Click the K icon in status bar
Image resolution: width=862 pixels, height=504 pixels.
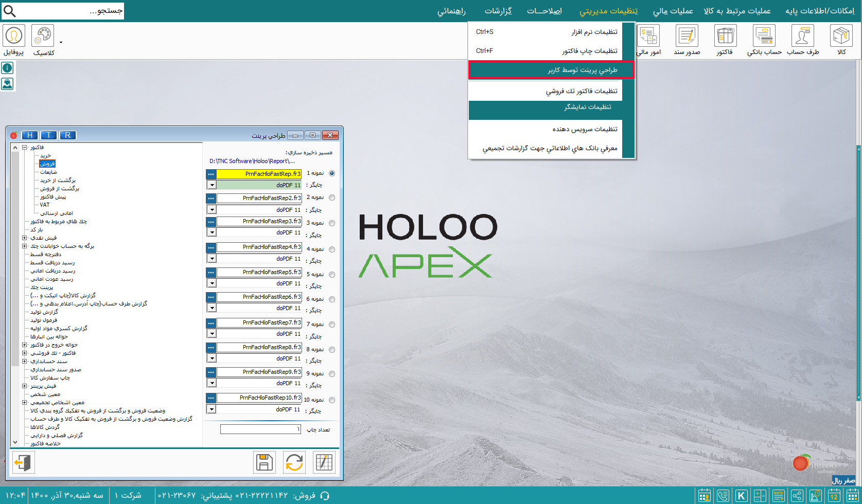742,496
